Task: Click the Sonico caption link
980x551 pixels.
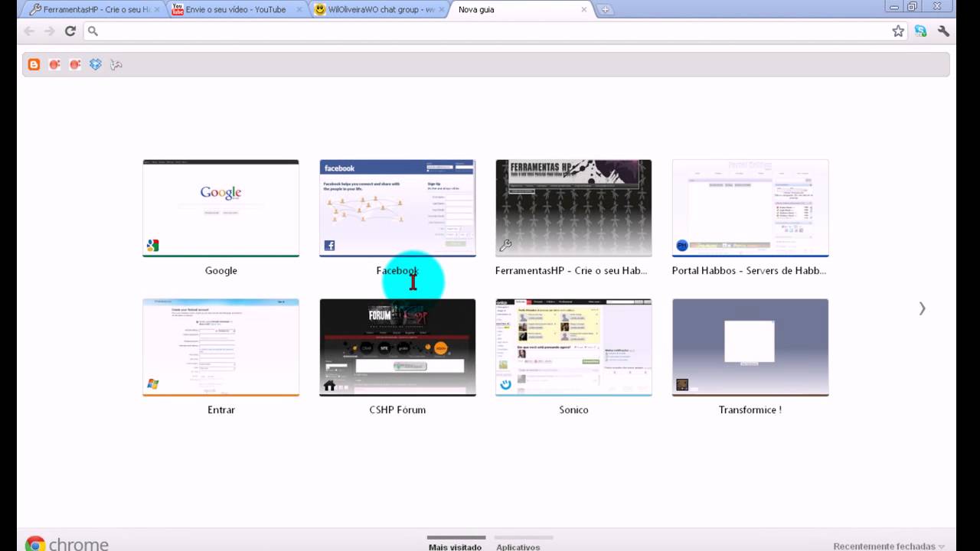Action: [x=573, y=410]
